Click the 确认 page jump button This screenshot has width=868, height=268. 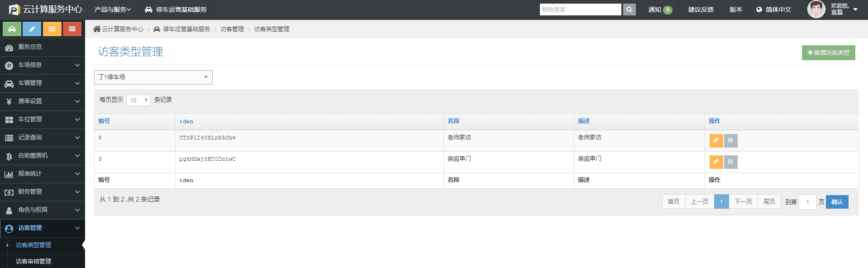point(837,202)
